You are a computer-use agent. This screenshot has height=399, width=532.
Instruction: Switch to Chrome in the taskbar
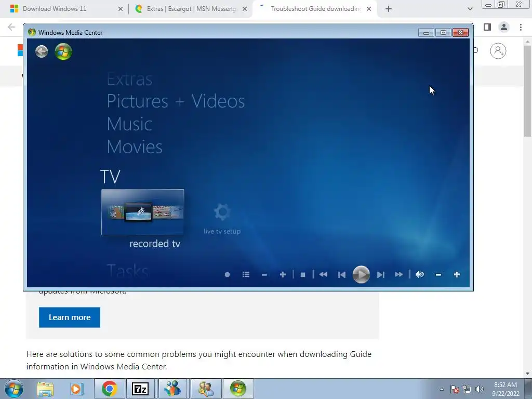coord(109,389)
